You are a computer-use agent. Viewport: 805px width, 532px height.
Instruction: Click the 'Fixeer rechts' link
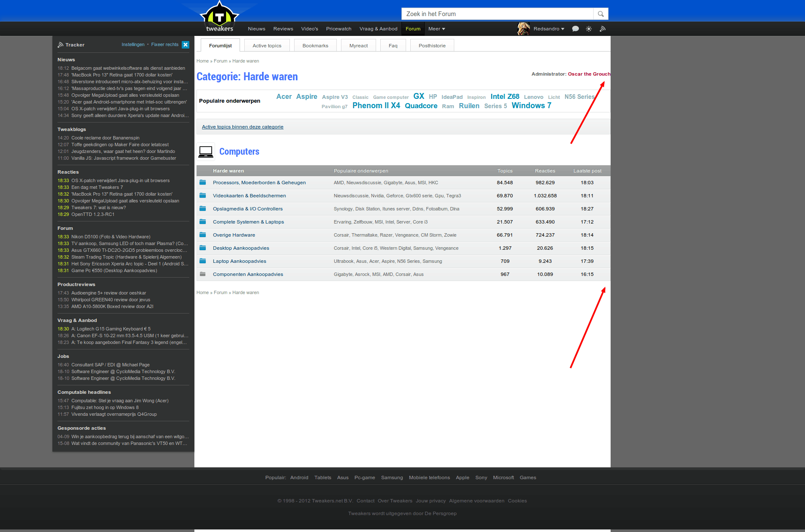pyautogui.click(x=165, y=44)
